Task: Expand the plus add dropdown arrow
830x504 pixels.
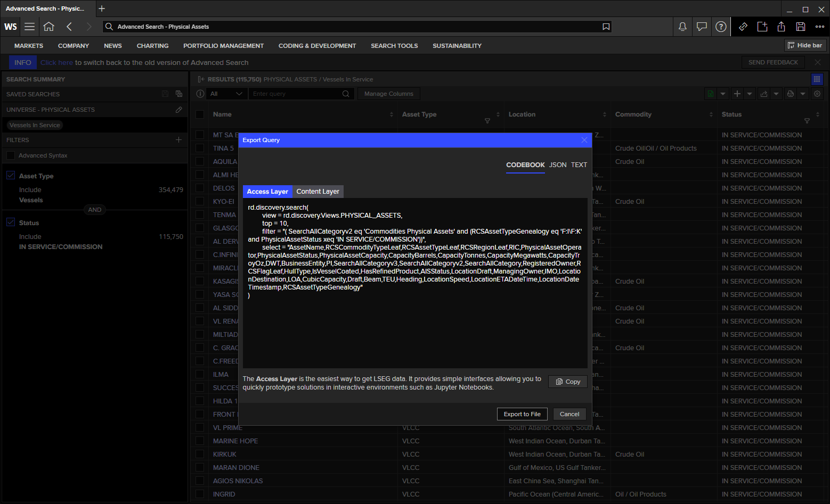Action: coord(750,94)
